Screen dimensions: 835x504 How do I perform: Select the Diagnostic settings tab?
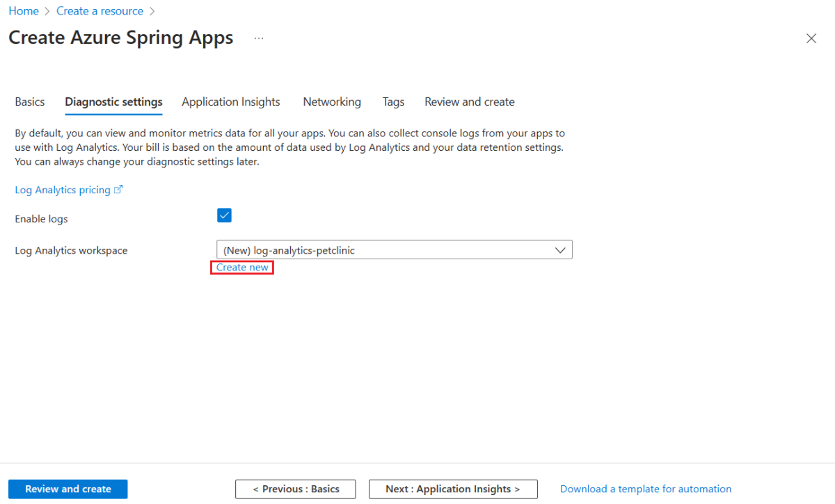113,101
